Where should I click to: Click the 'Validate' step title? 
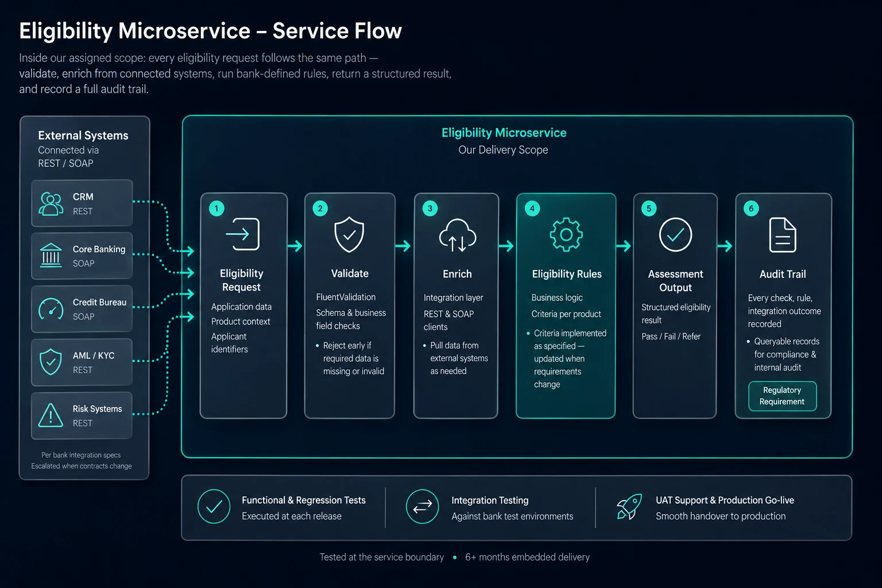click(x=350, y=274)
